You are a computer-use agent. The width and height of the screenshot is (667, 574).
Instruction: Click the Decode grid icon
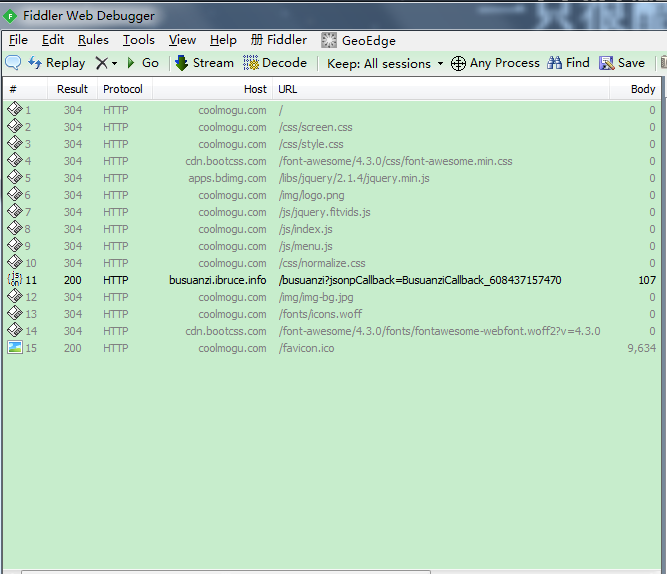pyautogui.click(x=251, y=63)
